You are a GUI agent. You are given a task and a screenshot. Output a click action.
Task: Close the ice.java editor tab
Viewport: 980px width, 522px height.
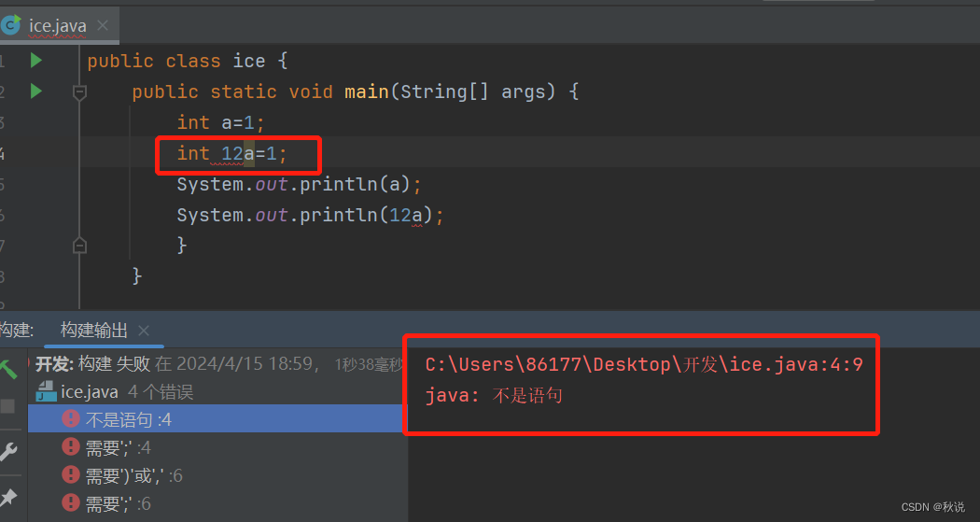(x=103, y=25)
